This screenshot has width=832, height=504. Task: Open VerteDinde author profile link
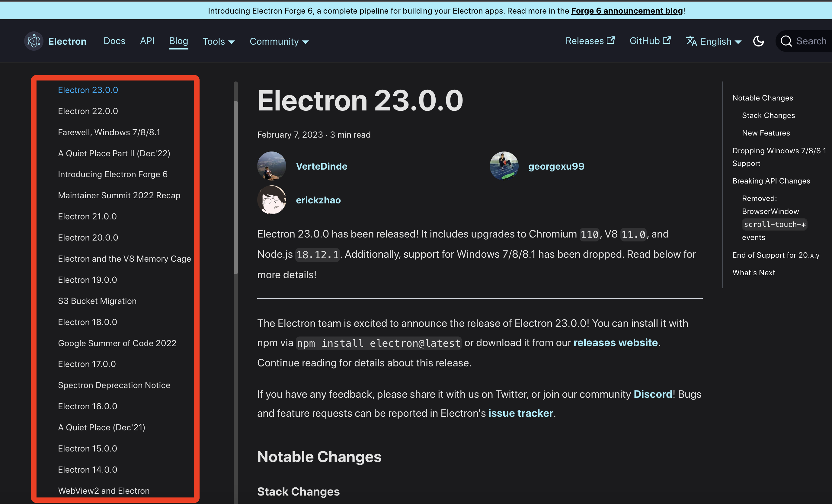(322, 166)
